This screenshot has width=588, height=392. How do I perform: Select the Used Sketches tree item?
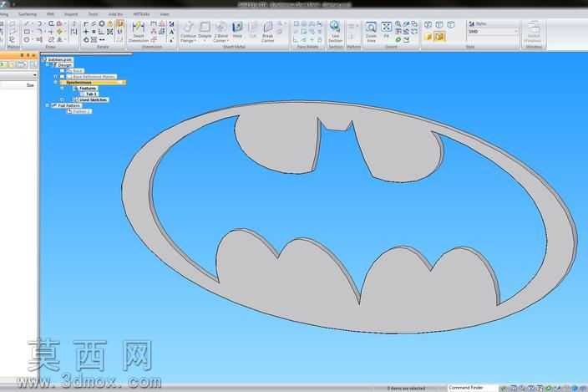(x=91, y=99)
